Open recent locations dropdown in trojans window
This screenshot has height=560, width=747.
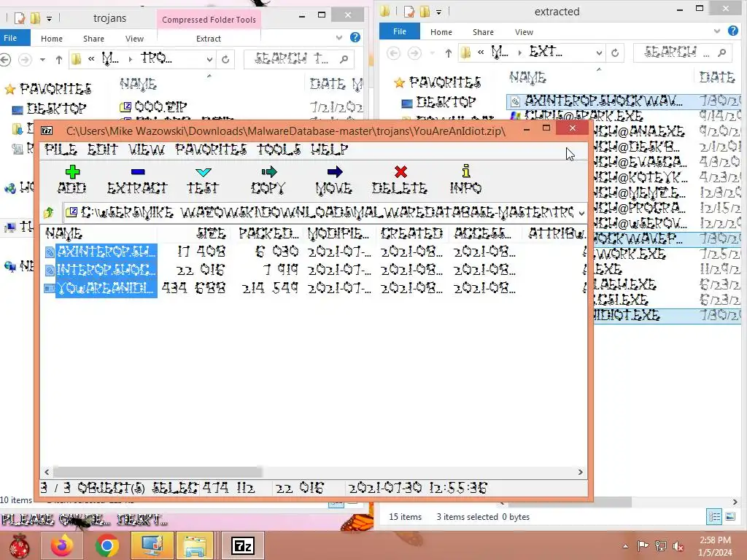(42, 60)
